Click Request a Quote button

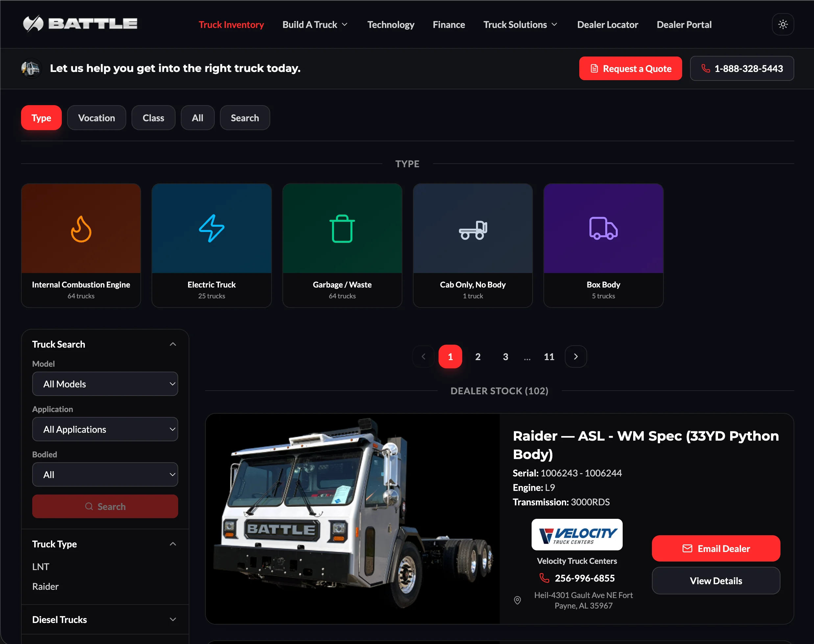[x=630, y=68]
